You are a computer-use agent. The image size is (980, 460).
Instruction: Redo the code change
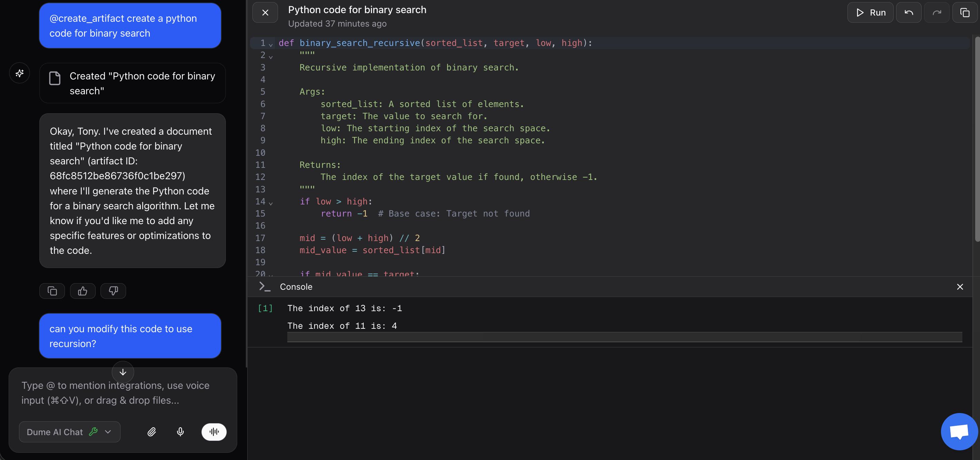(x=937, y=12)
